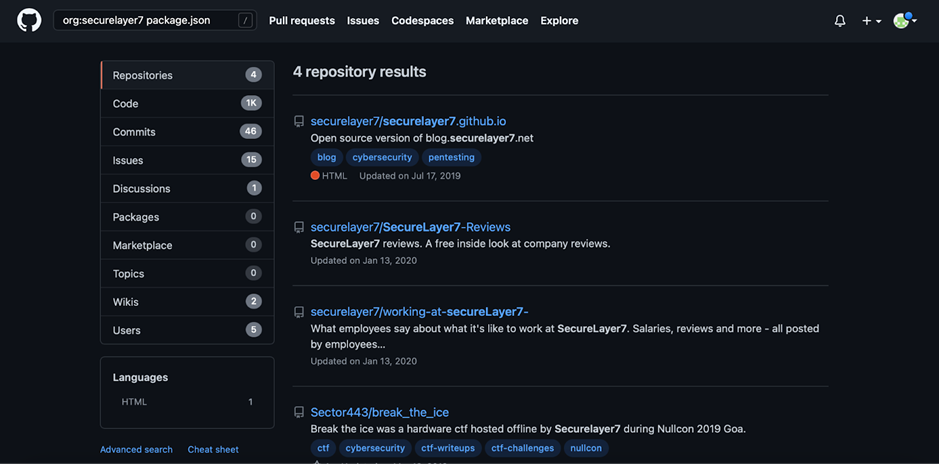Click repo icon beside break_the_ice
This screenshot has height=464, width=939.
[299, 413]
